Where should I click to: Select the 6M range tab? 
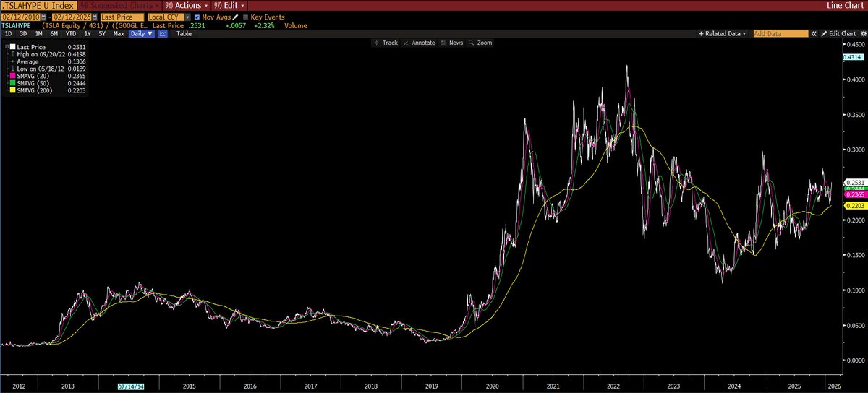(54, 34)
